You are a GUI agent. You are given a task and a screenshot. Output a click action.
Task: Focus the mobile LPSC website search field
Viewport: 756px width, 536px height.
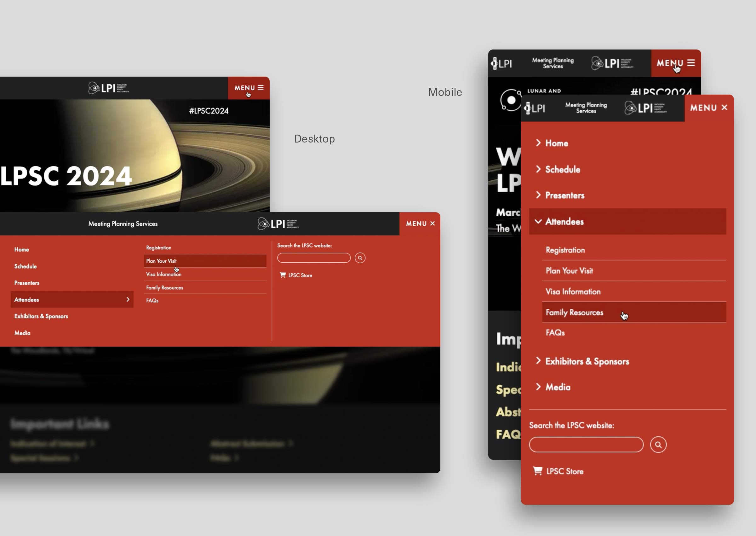[x=586, y=445]
